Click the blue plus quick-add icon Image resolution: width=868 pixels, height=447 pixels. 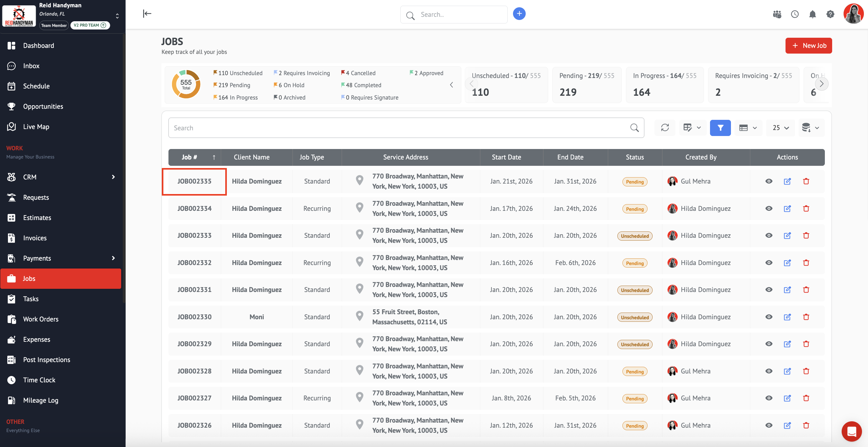pyautogui.click(x=519, y=14)
